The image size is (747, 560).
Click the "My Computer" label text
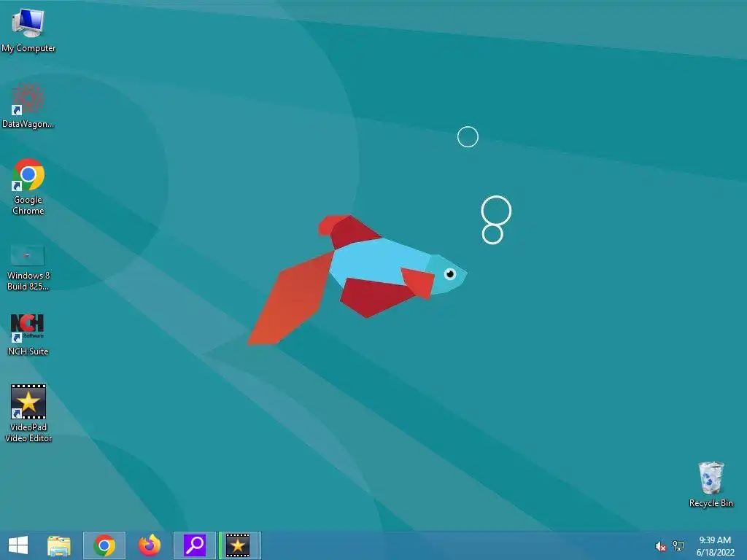click(x=28, y=48)
